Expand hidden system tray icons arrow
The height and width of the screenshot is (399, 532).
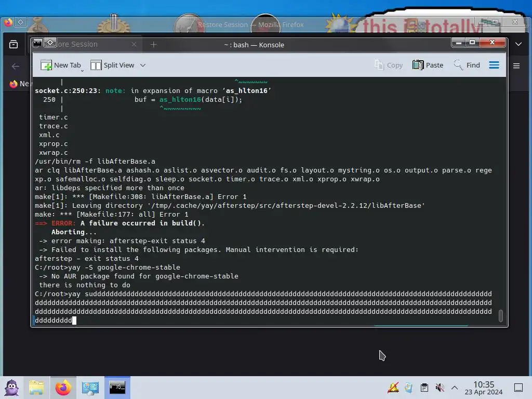[455, 388]
